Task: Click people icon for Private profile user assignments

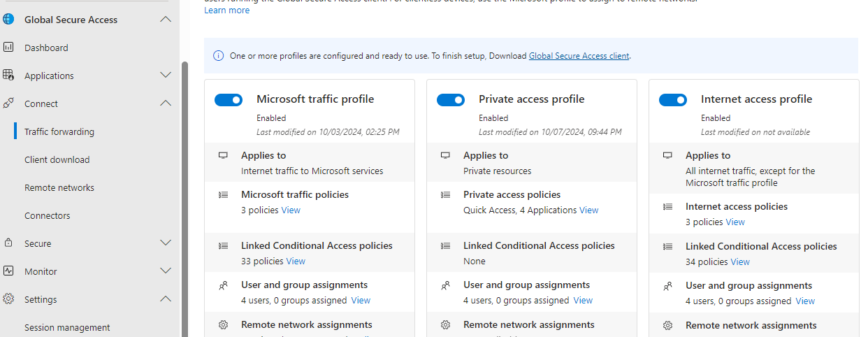Action: click(445, 285)
